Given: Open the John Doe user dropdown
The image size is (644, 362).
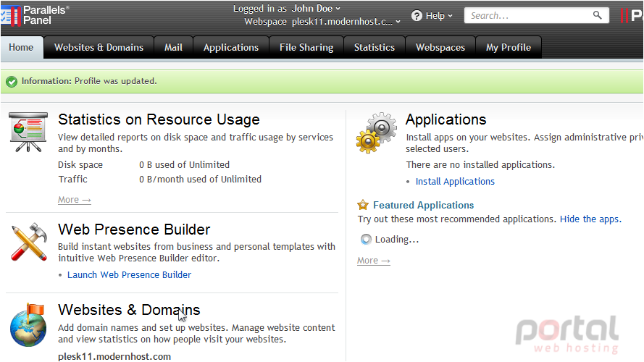Looking at the screenshot, I should coord(316,8).
